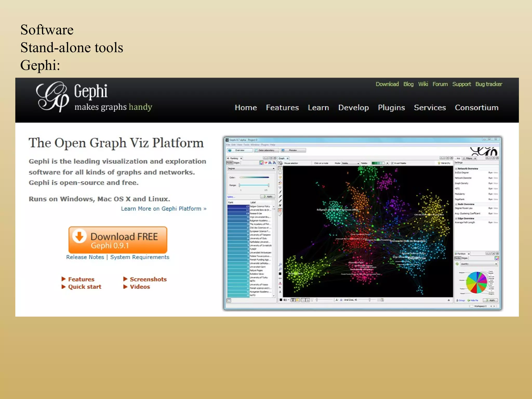Collapse the Network Overview section
Viewport: 532px width, 399px height.
click(x=456, y=169)
